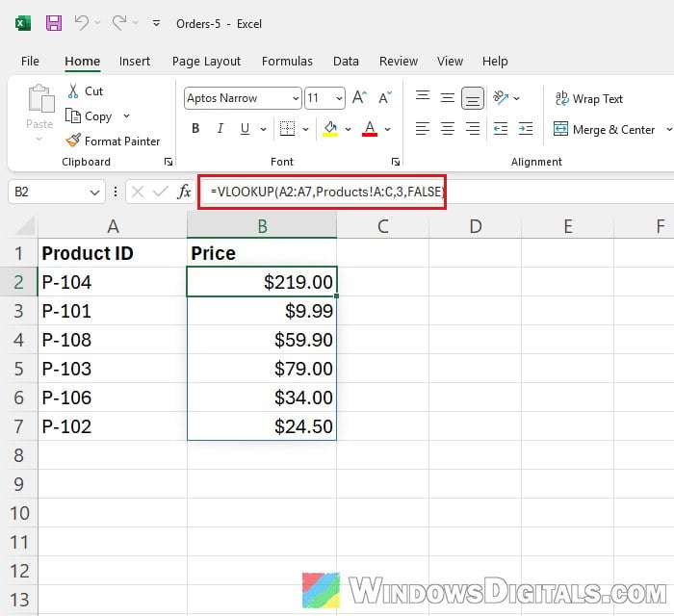Open the Clipboard dialog launcher
The height and width of the screenshot is (616, 674).
tap(168, 162)
